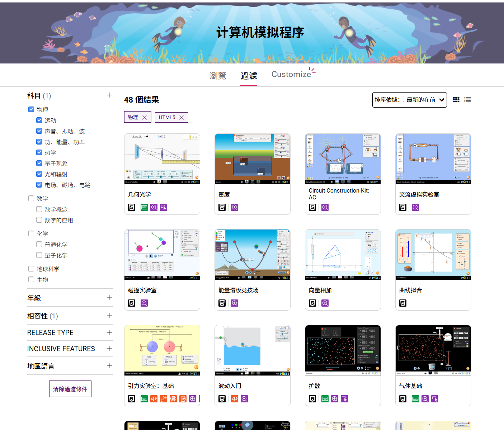The width and height of the screenshot is (504, 430).
Task: Switch to list view layout
Action: 467,100
